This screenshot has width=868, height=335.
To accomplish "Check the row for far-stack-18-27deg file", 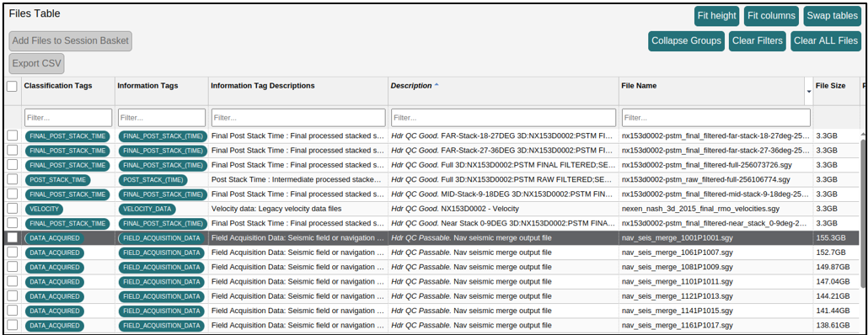I will [x=12, y=136].
